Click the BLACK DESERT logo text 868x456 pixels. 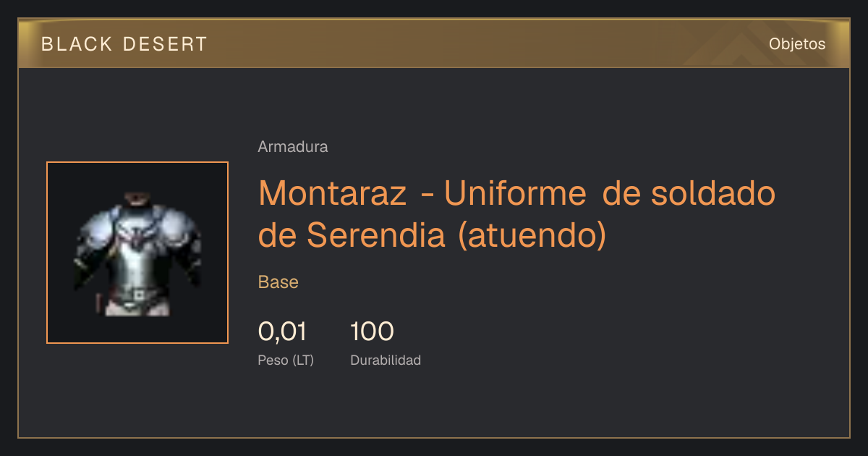coord(124,44)
